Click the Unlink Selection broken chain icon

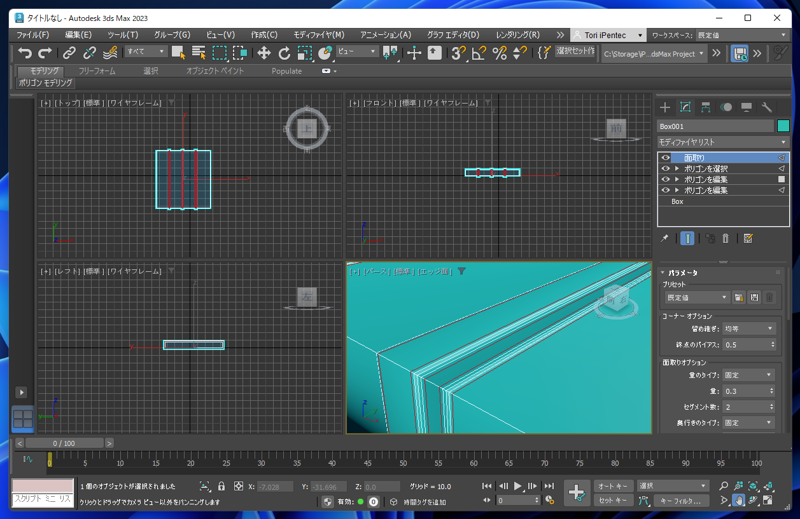tap(89, 53)
